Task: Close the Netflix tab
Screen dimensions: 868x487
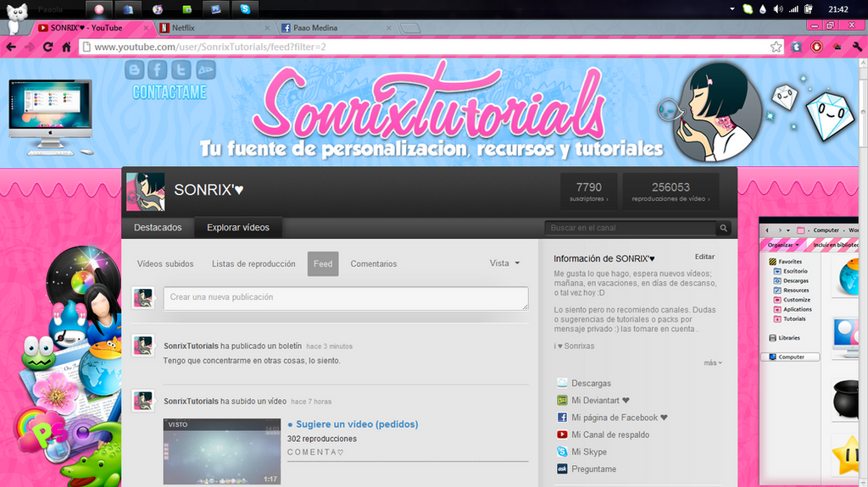Action: tap(267, 28)
